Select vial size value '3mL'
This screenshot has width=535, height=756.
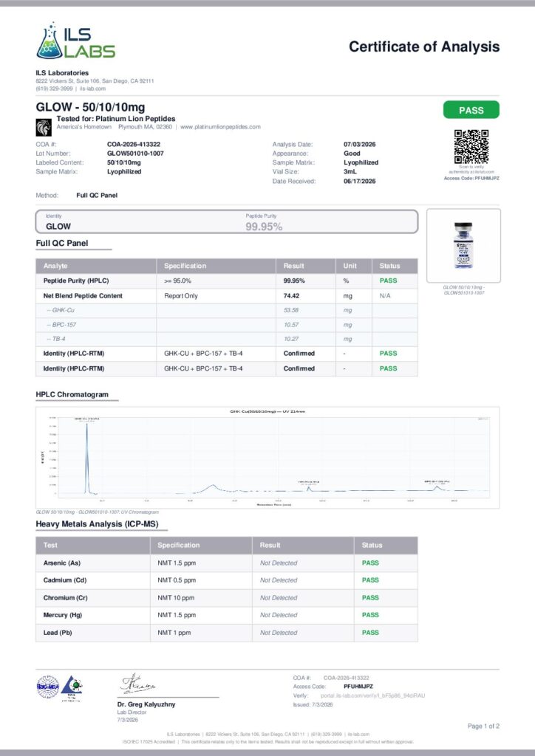pyautogui.click(x=350, y=171)
